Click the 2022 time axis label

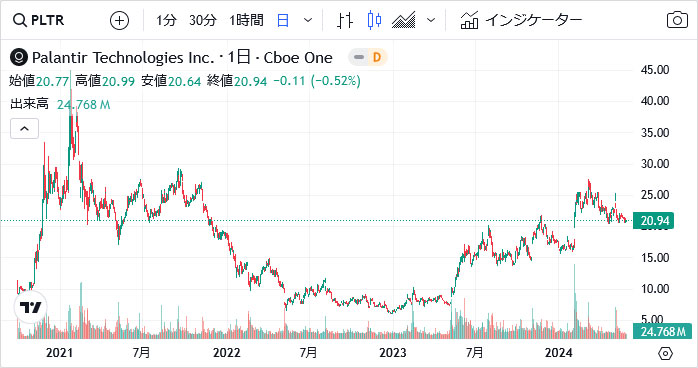click(227, 353)
